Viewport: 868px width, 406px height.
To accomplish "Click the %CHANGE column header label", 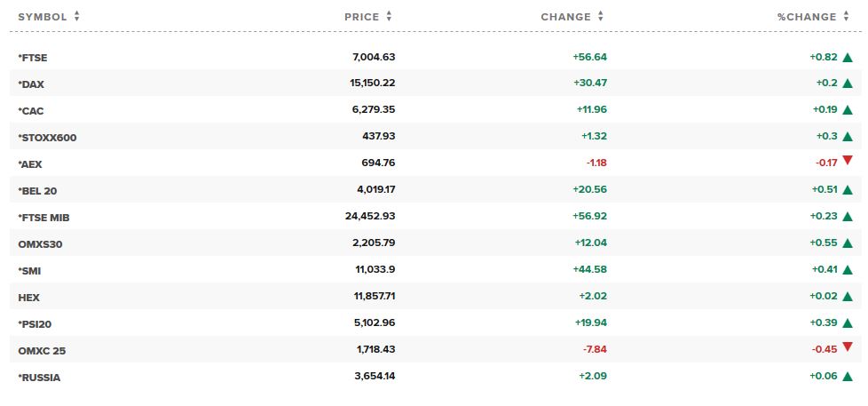I will click(x=805, y=17).
